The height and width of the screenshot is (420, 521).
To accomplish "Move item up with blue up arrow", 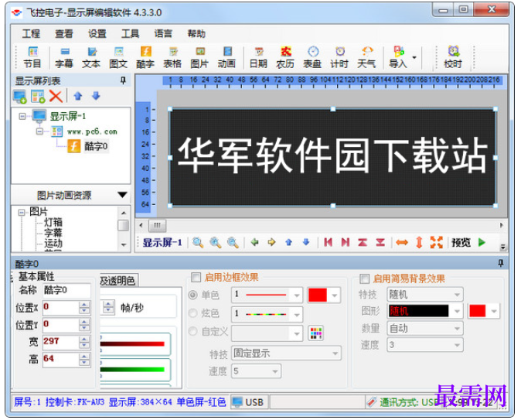I will (x=78, y=97).
